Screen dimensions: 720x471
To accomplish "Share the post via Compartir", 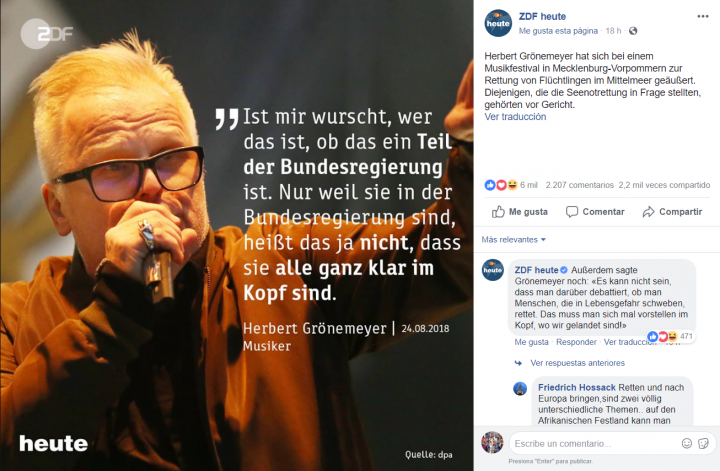I will point(672,212).
